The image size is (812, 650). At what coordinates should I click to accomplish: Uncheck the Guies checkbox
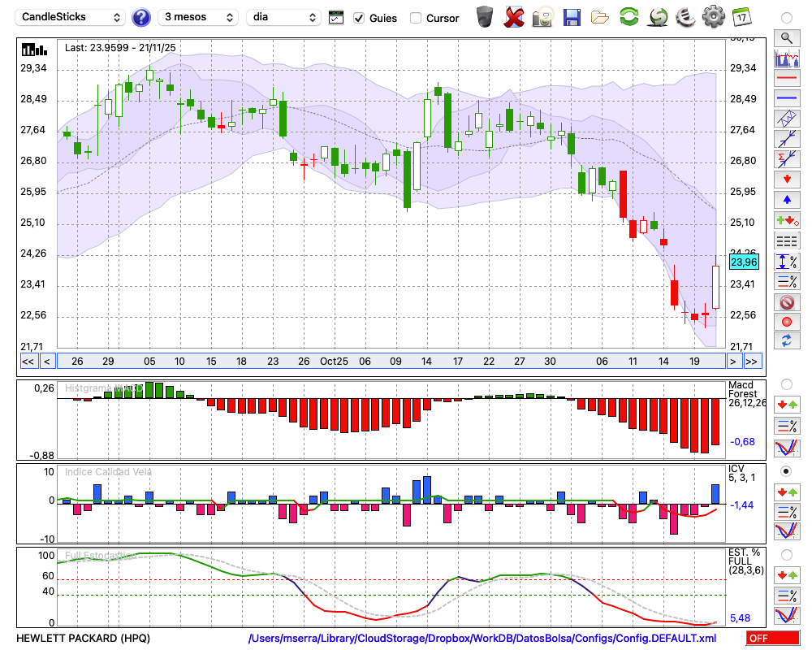point(360,18)
